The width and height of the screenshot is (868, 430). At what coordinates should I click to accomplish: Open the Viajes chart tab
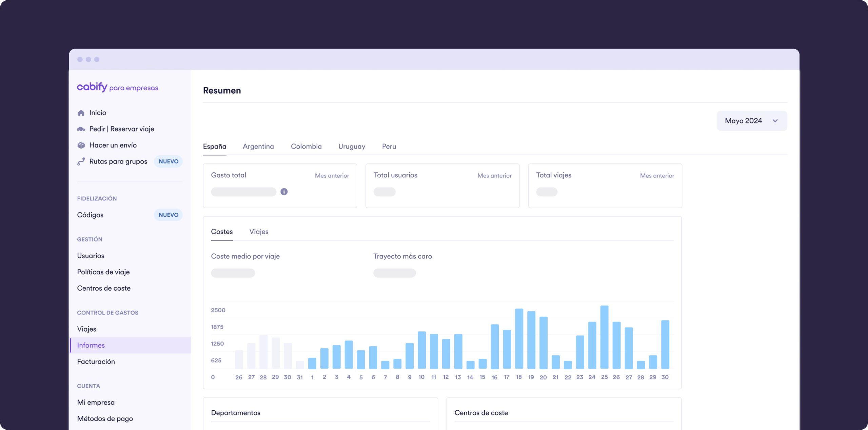coord(259,232)
